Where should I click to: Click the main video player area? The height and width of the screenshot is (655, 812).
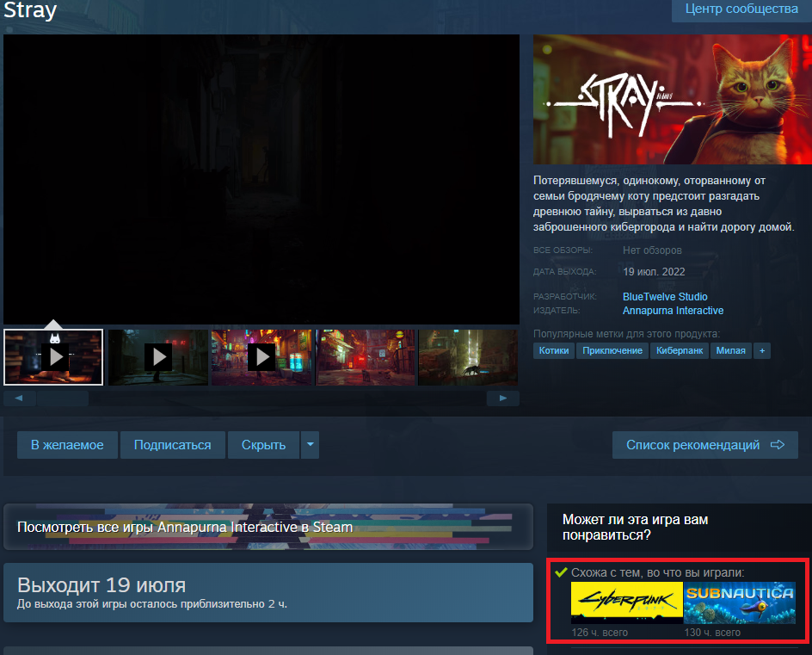click(261, 179)
